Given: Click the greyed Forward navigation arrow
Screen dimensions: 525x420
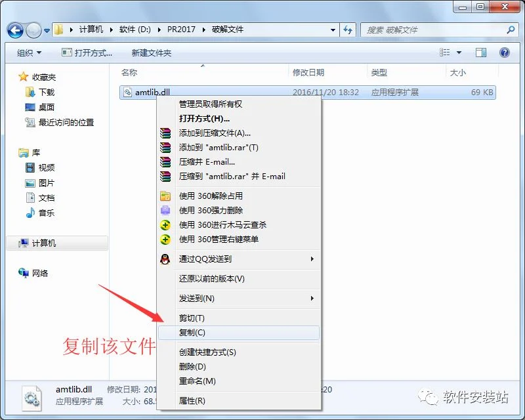Looking at the screenshot, I should [x=33, y=30].
